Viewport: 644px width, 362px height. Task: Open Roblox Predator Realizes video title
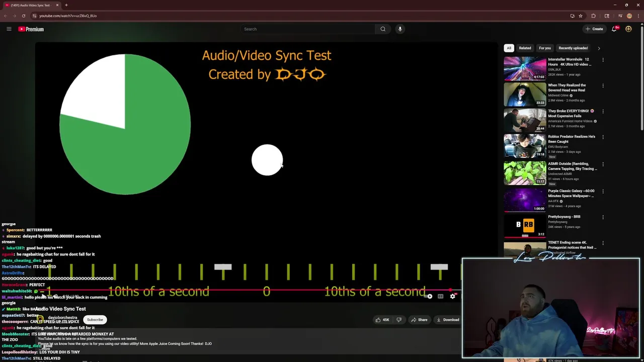tap(572, 139)
